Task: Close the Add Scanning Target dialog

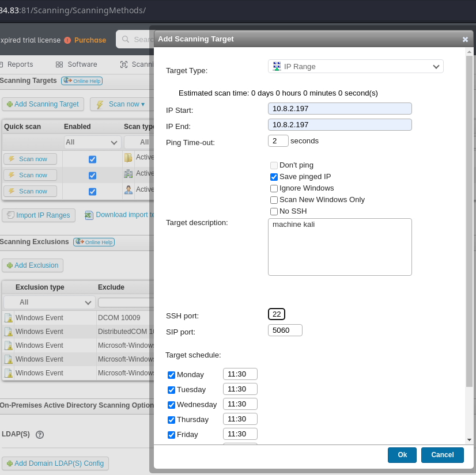Action: 465,39
